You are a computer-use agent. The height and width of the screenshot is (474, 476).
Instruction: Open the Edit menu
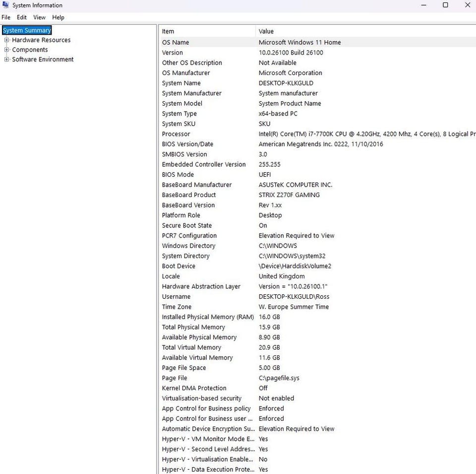22,17
